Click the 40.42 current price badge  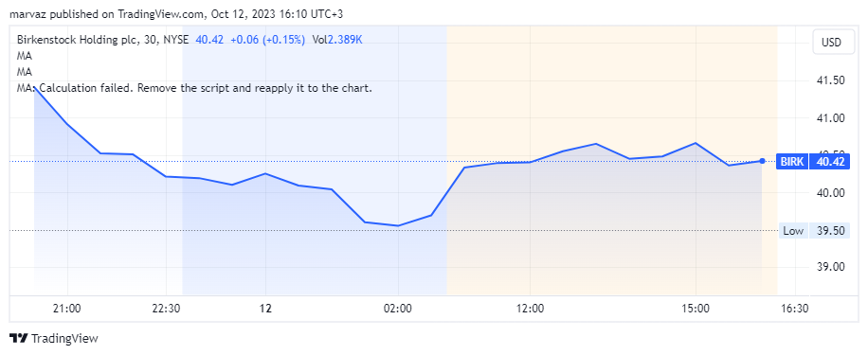click(x=830, y=162)
